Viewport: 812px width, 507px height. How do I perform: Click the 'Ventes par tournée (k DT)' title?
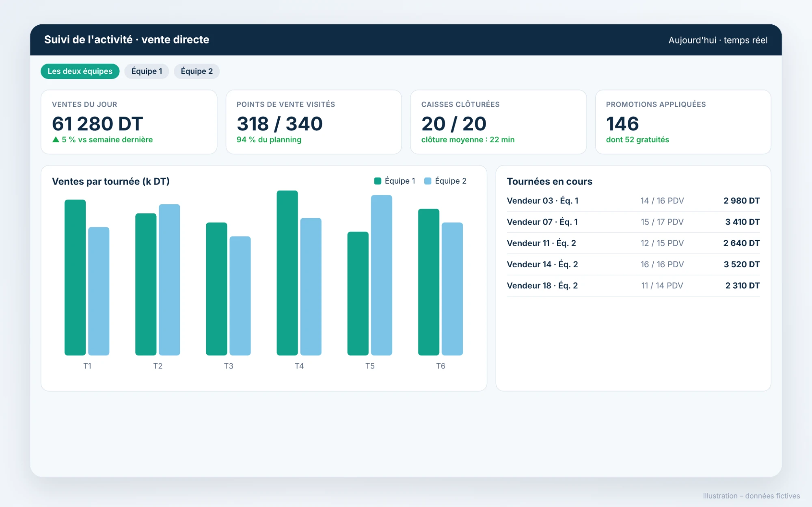point(111,181)
